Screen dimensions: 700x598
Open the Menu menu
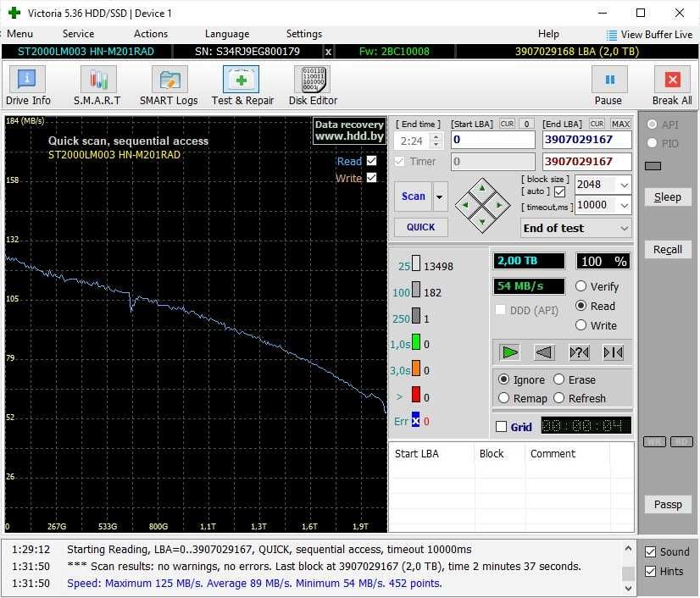[20, 34]
